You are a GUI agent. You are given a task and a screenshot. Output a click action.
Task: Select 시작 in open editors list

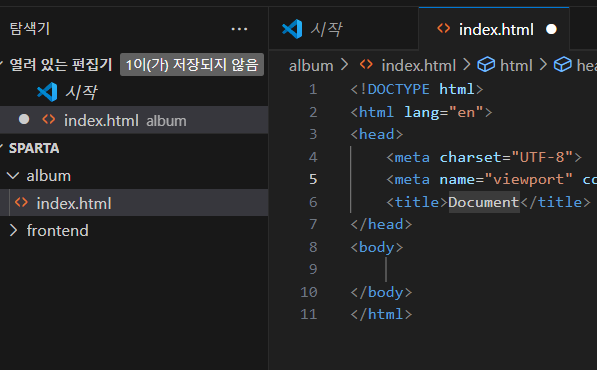(x=134, y=92)
